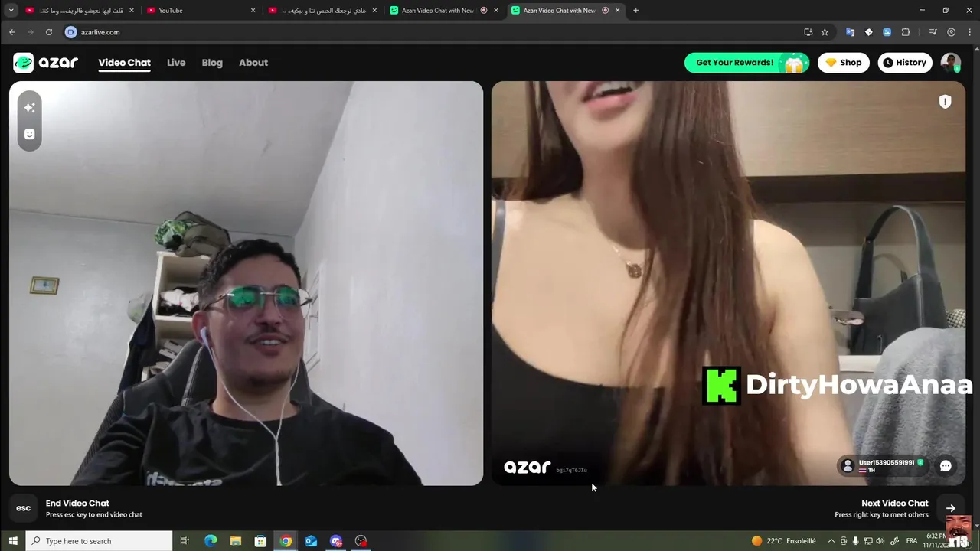Open the History button

(905, 63)
